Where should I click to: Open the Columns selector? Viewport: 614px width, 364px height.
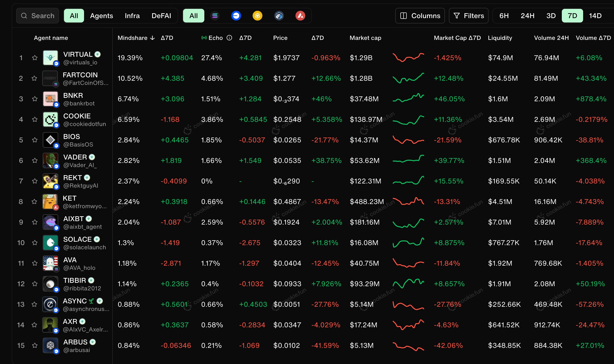420,16
